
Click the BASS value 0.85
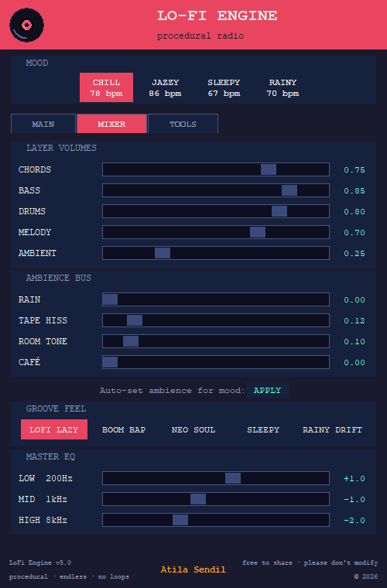(x=354, y=191)
